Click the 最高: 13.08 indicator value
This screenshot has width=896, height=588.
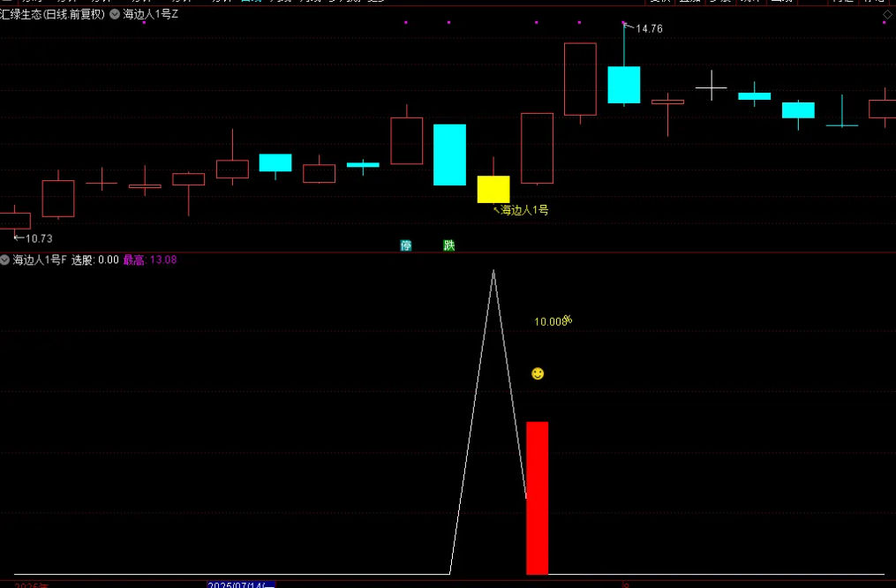pos(150,260)
